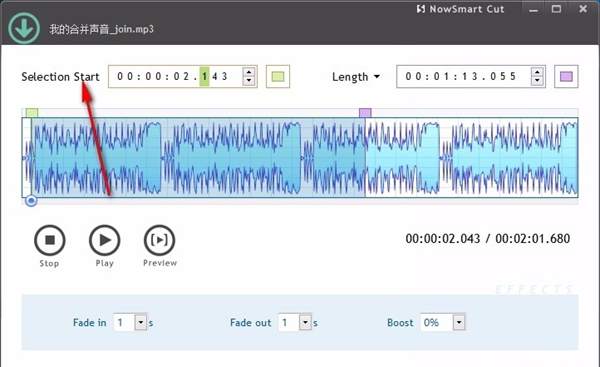The height and width of the screenshot is (367, 600).
Task: Increase Length value with up arrow
Action: coord(537,72)
